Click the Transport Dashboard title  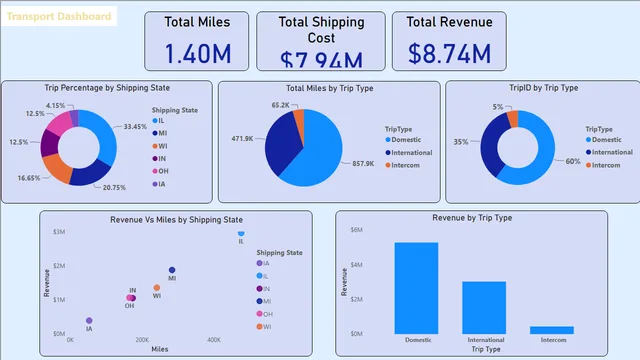pos(59,16)
